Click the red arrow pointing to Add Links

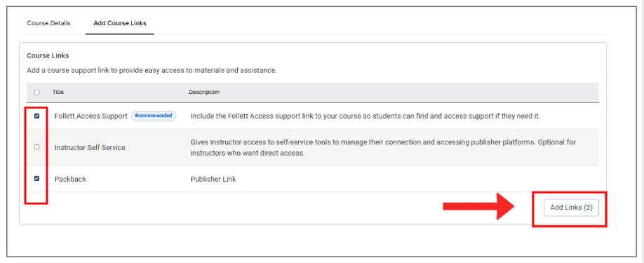coord(478,207)
